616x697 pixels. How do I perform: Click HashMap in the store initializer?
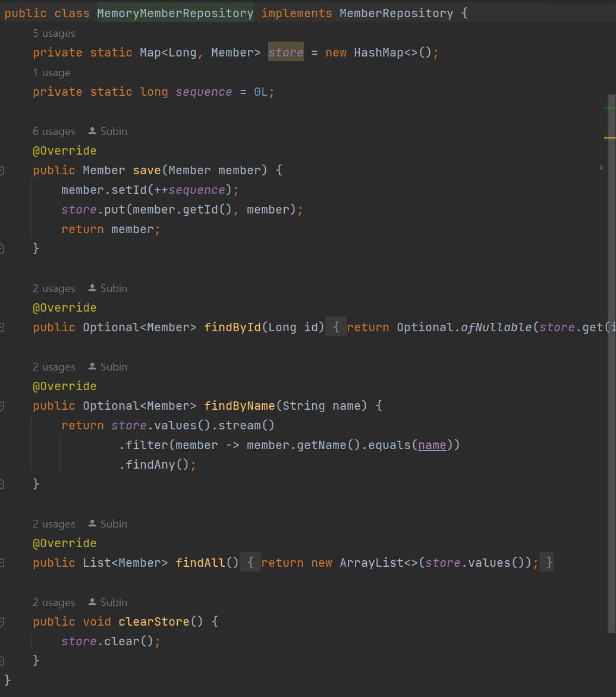(379, 52)
